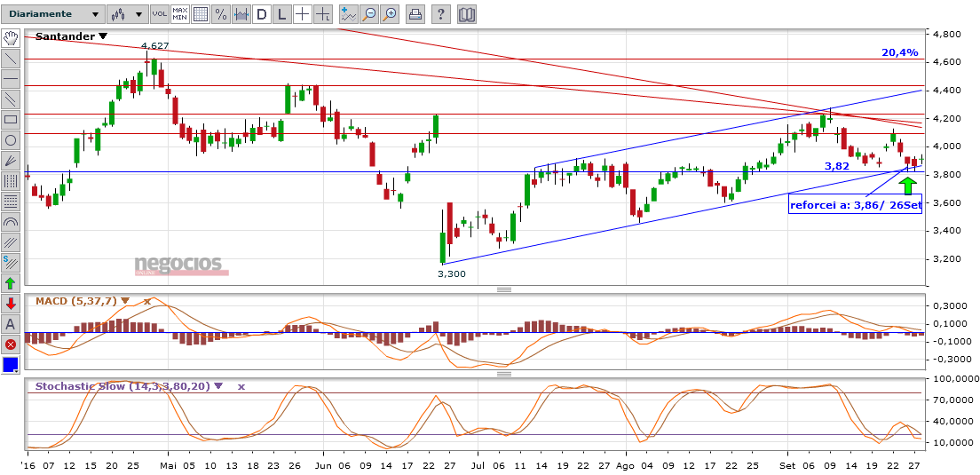980x475 pixels.
Task: Select the trend line drawing tool
Action: coord(10,58)
